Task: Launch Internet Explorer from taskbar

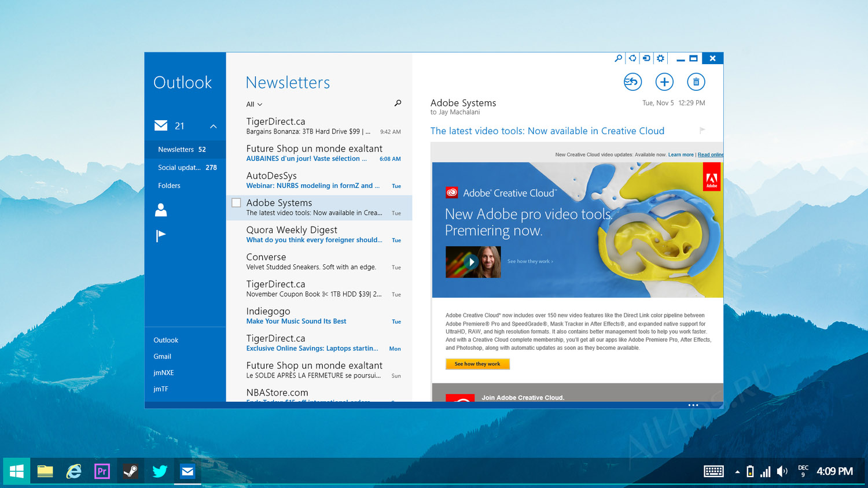Action: click(73, 471)
